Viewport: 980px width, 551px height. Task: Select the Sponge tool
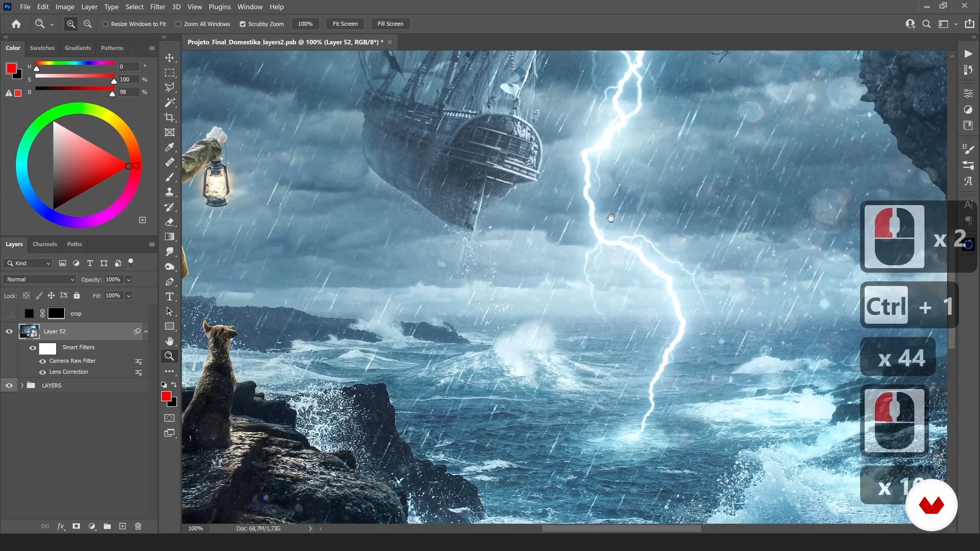[169, 267]
